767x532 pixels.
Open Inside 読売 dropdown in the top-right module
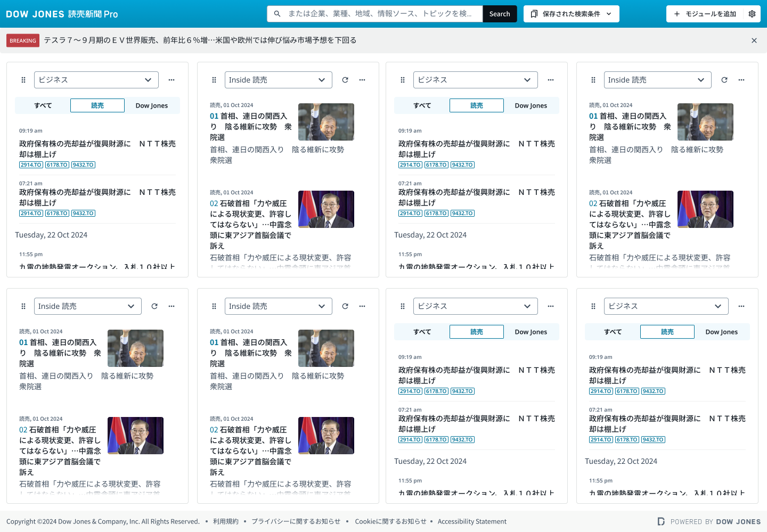658,80
